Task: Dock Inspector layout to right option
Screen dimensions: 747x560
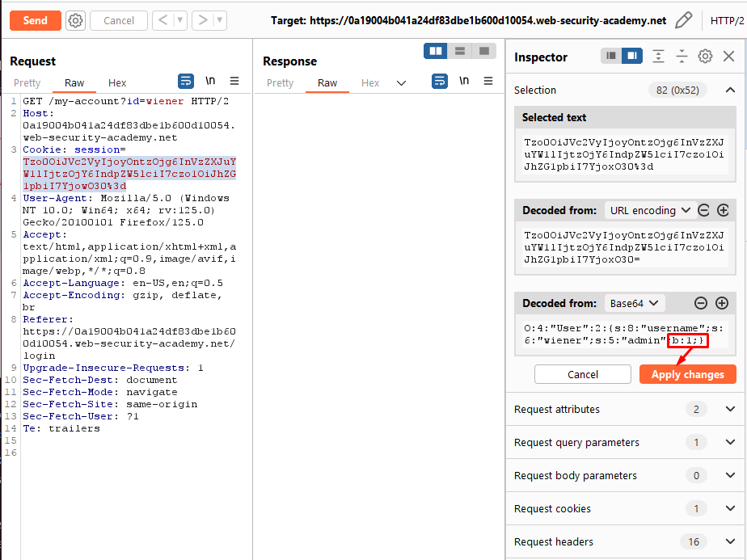Action: (632, 57)
